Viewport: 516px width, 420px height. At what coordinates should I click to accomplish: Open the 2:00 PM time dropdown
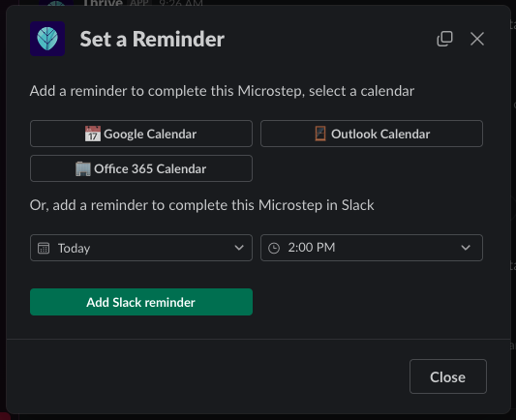[372, 248]
